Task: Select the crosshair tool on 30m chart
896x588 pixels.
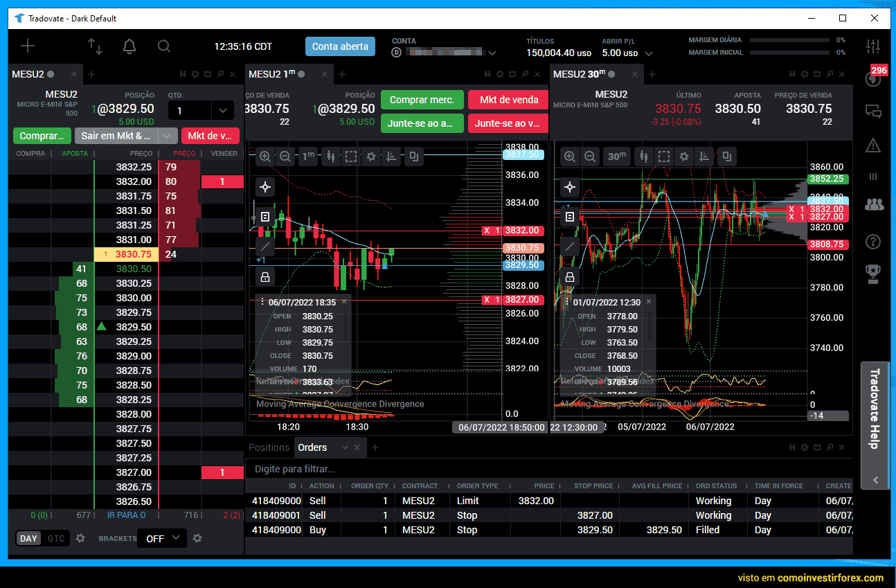Action: pyautogui.click(x=569, y=187)
